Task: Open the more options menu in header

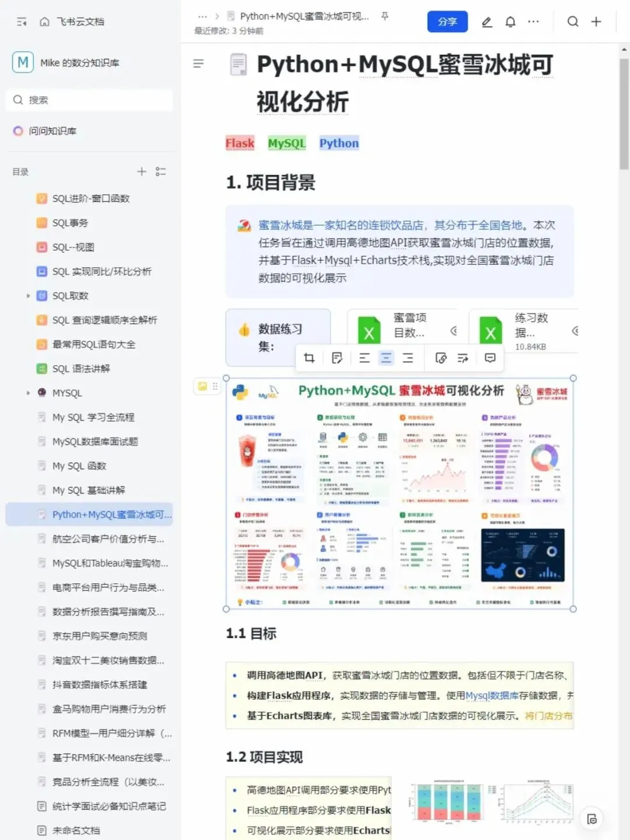Action: (533, 22)
